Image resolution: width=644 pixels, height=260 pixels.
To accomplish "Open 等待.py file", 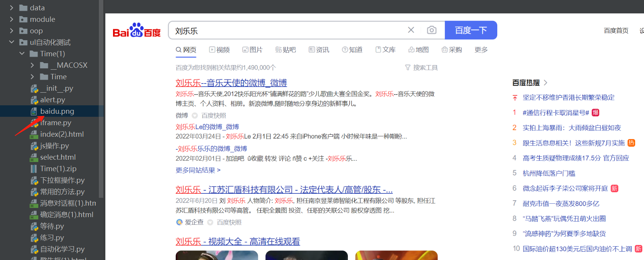I will (47, 226).
